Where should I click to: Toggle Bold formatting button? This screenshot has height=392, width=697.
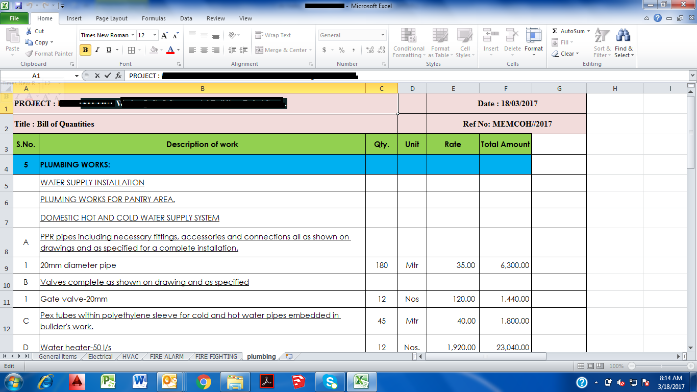tap(85, 50)
